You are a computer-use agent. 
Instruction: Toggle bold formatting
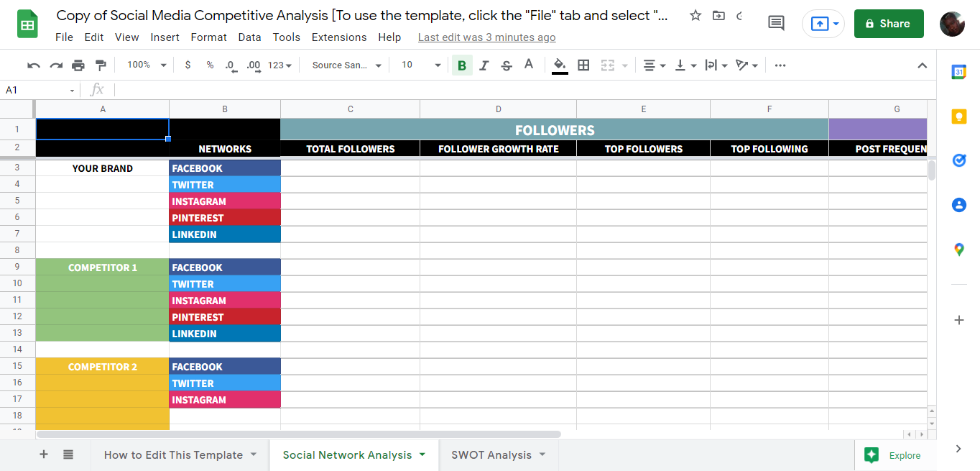click(x=462, y=65)
